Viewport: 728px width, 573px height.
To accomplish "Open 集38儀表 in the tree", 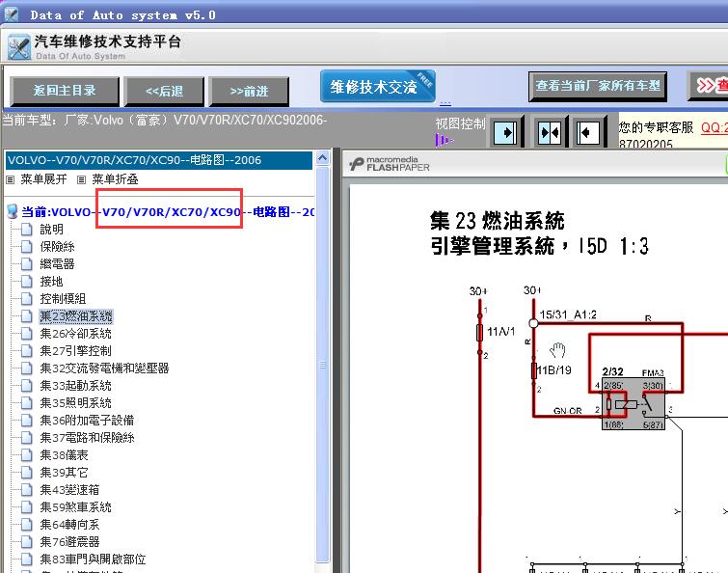I will coord(64,455).
